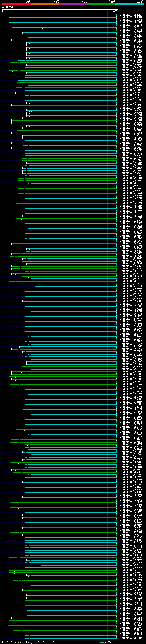Select the UniRef100_A8QJP9 label
Screen dimensions: 146x644
coord(131,575)
